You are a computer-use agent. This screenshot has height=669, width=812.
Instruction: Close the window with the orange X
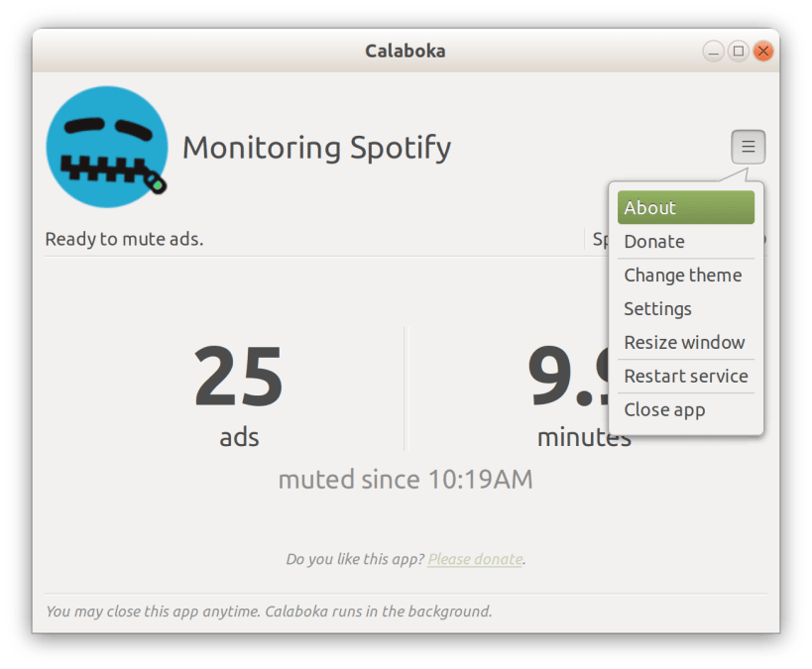[763, 52]
